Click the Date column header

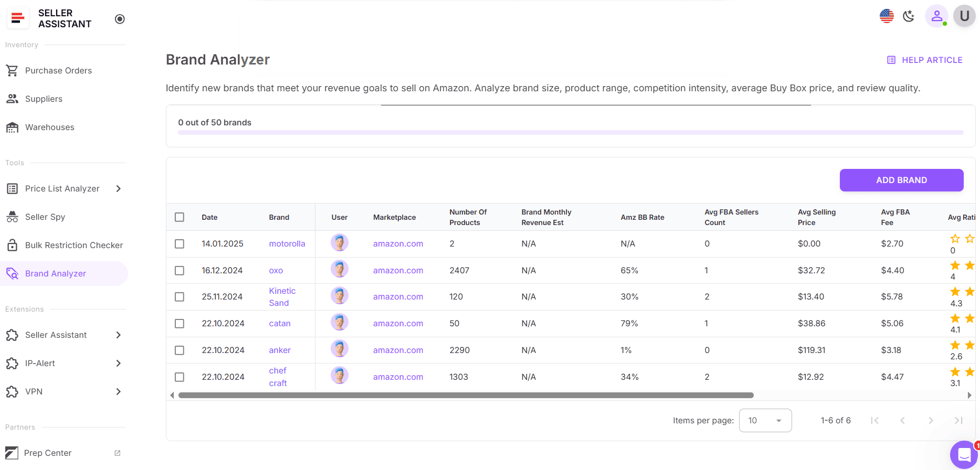(209, 217)
